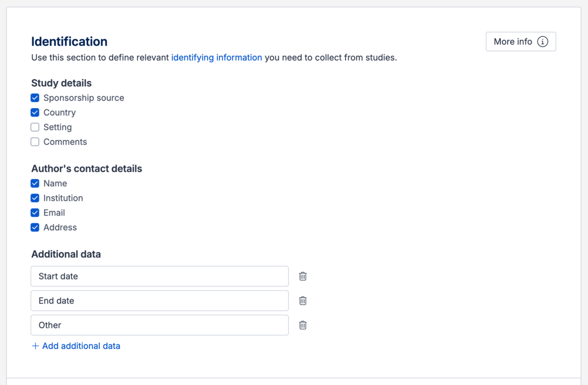Open the More info button
The height and width of the screenshot is (385, 588).
coord(520,41)
